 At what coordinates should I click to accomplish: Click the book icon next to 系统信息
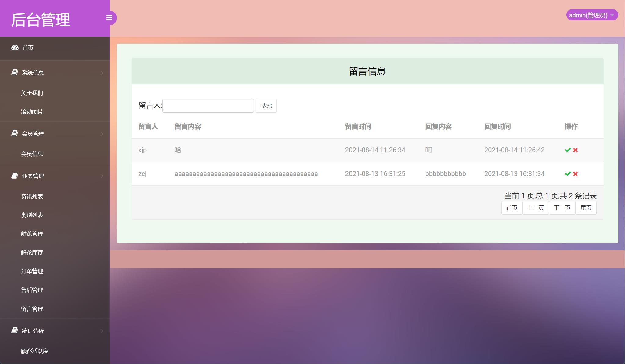14,72
